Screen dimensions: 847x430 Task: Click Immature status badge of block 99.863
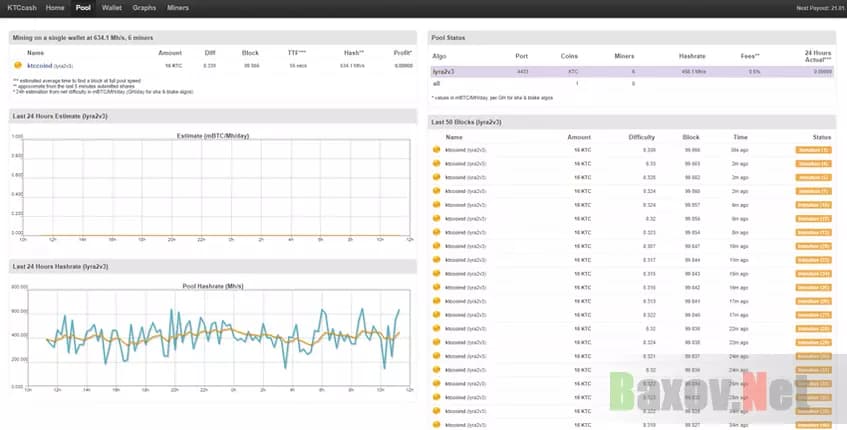click(813, 163)
